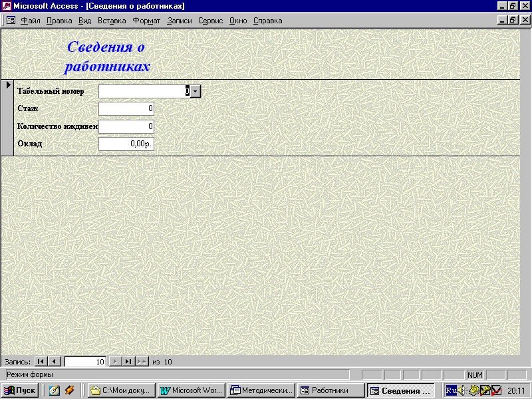The width and height of the screenshot is (532, 399).
Task: Click the speaker volume tray icon
Action: tap(461, 390)
